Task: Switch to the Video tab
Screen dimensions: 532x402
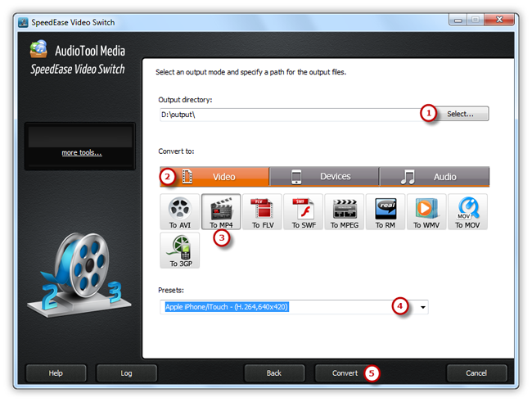Action: coord(214,177)
